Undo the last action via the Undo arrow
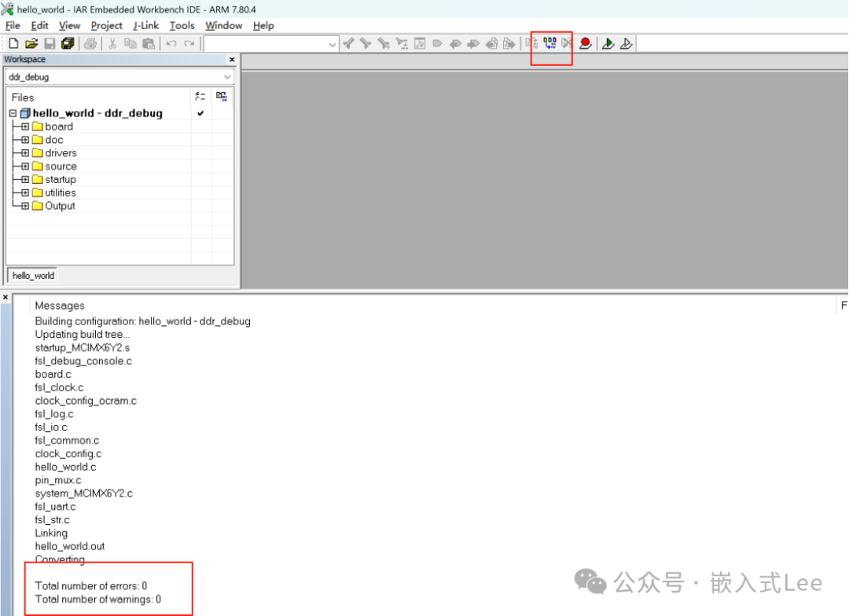 (x=171, y=43)
